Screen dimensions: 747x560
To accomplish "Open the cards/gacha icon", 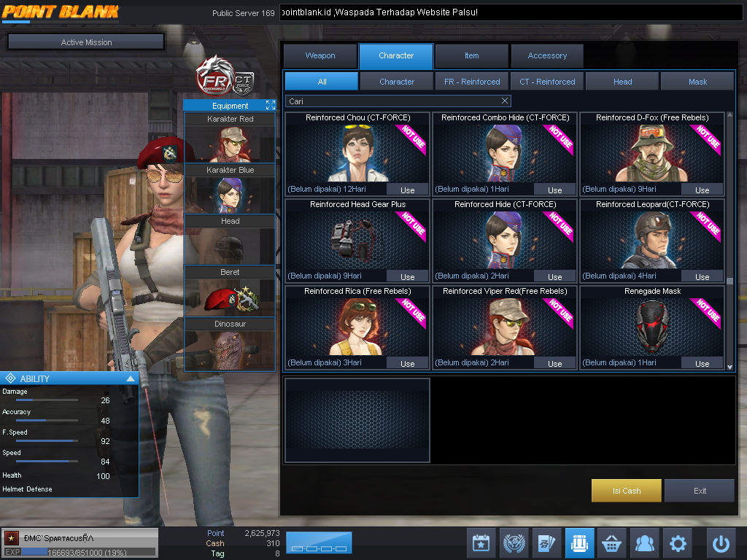I will click(546, 542).
